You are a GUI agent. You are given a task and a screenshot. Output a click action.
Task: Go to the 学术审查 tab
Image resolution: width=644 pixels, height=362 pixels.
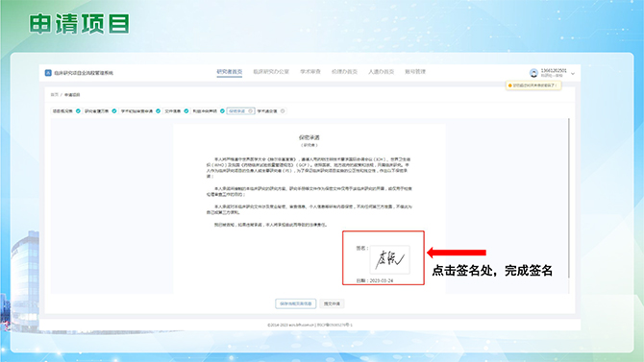coord(310,72)
